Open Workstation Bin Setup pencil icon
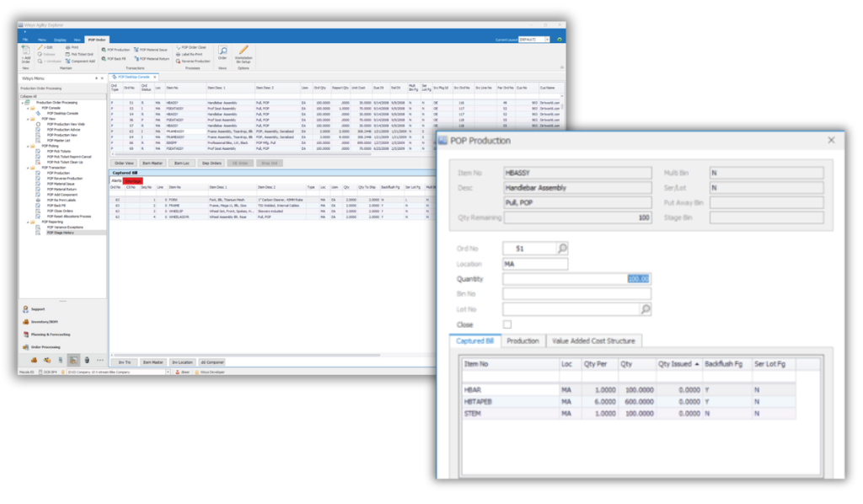This screenshot has width=863, height=504. click(243, 51)
